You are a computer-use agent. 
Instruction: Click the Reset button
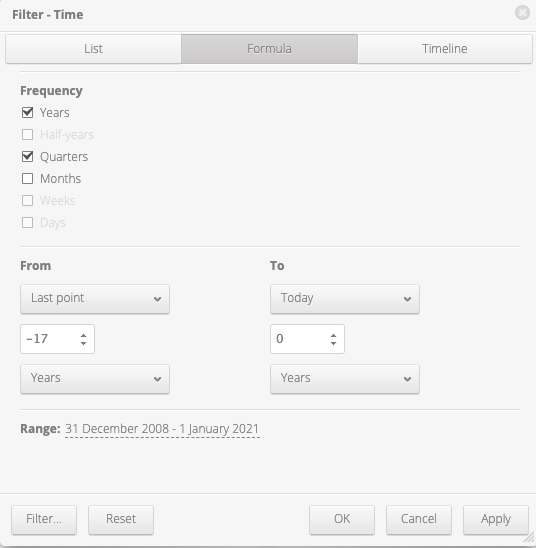121,520
